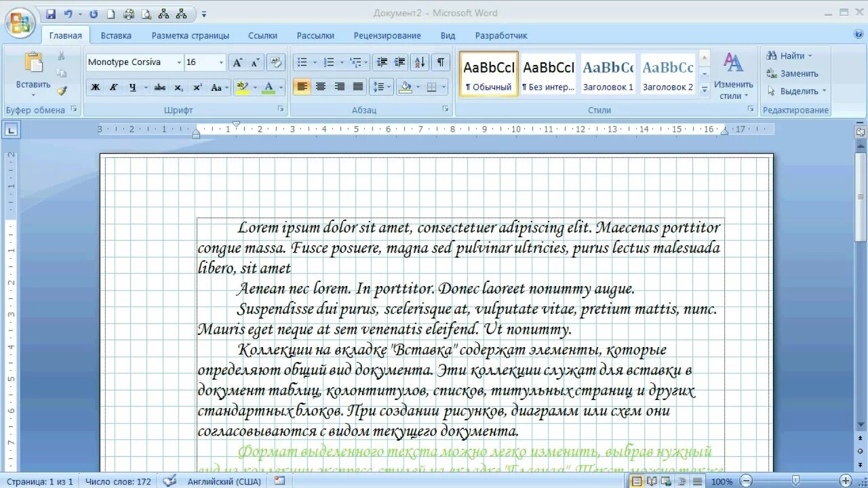The image size is (868, 488).
Task: Expand the styles gallery More arrow
Action: click(x=704, y=89)
